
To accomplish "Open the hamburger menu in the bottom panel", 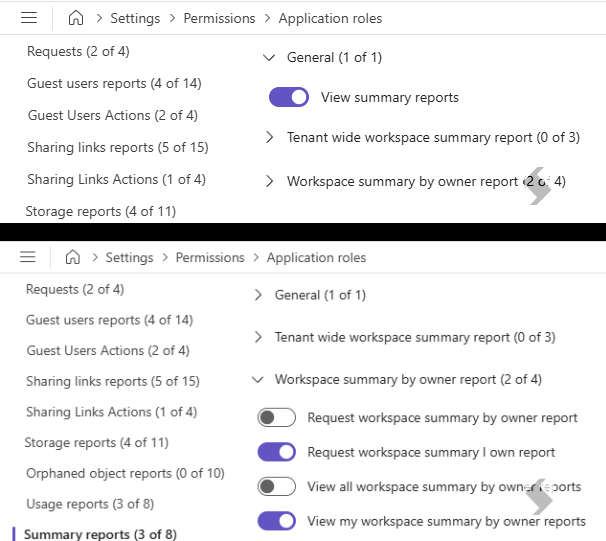I will coord(28,257).
